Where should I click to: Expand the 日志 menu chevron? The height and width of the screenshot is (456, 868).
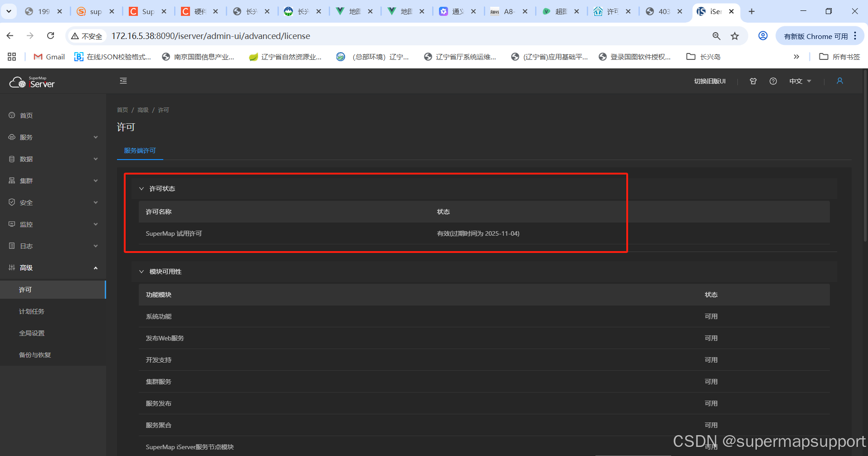(96, 246)
